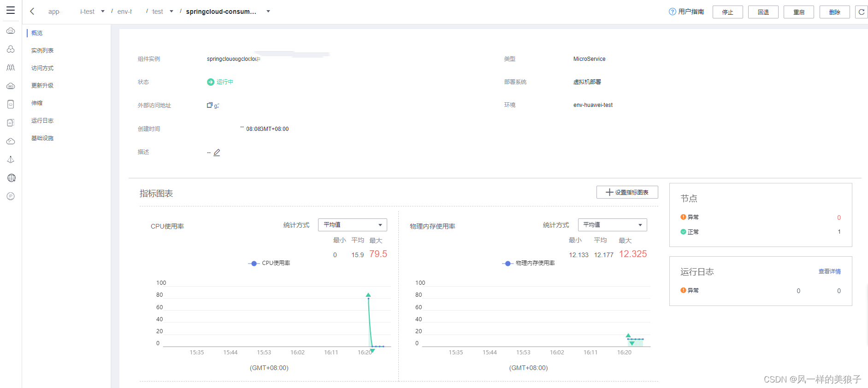Image resolution: width=868 pixels, height=388 pixels.
Task: Click the app- breadcrumb
Action: (54, 12)
